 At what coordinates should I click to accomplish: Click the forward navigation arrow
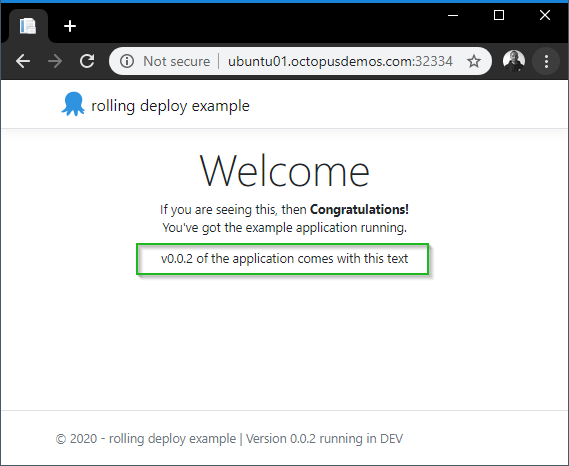pos(55,61)
